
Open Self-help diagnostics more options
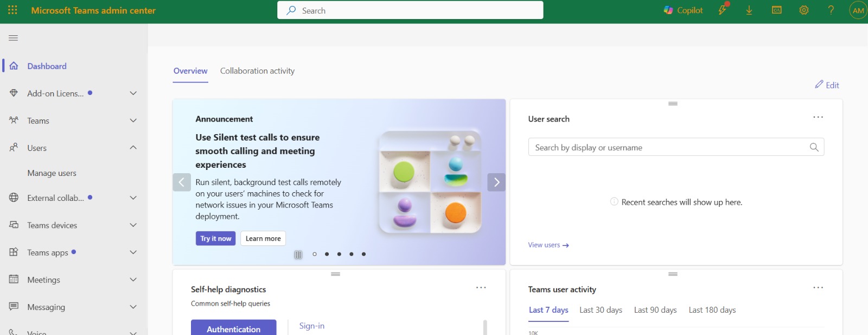click(x=481, y=288)
